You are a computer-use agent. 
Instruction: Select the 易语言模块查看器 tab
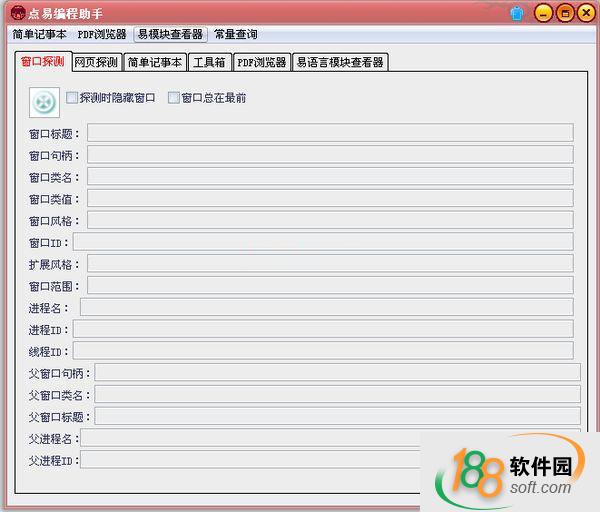click(x=339, y=62)
